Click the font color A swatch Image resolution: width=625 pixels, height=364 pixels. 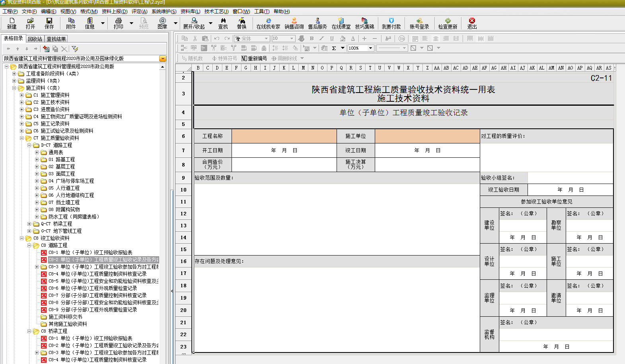click(x=353, y=39)
